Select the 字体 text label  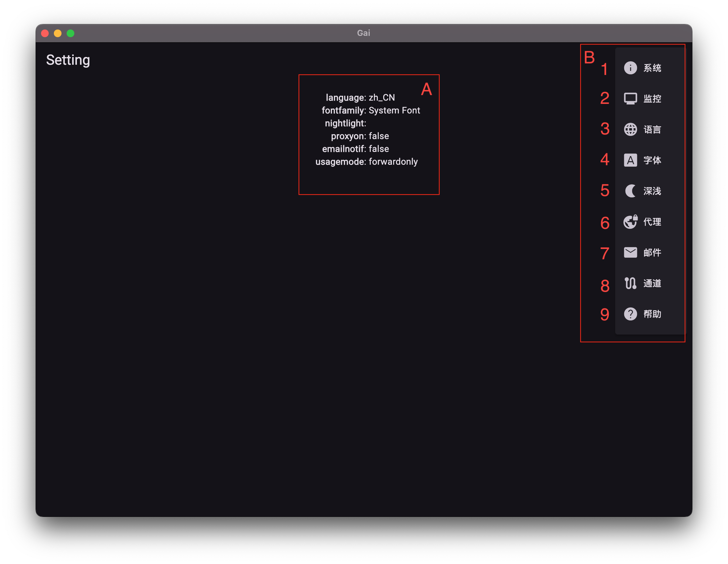(x=652, y=160)
